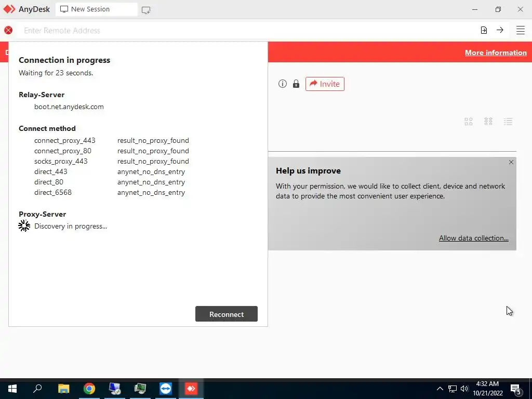Viewport: 532px width, 399px height.
Task: Open TeamViewer from taskbar
Action: coord(166,389)
